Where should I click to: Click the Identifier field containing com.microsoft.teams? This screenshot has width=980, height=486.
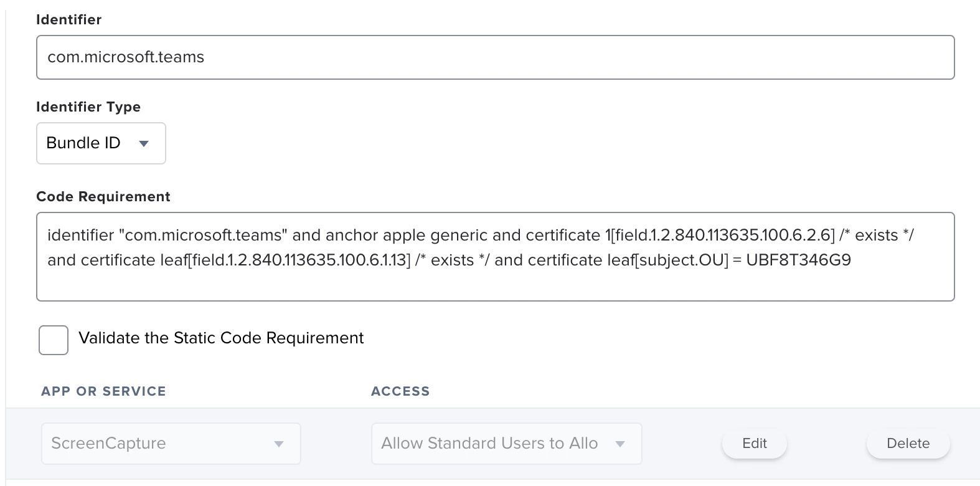pos(495,57)
